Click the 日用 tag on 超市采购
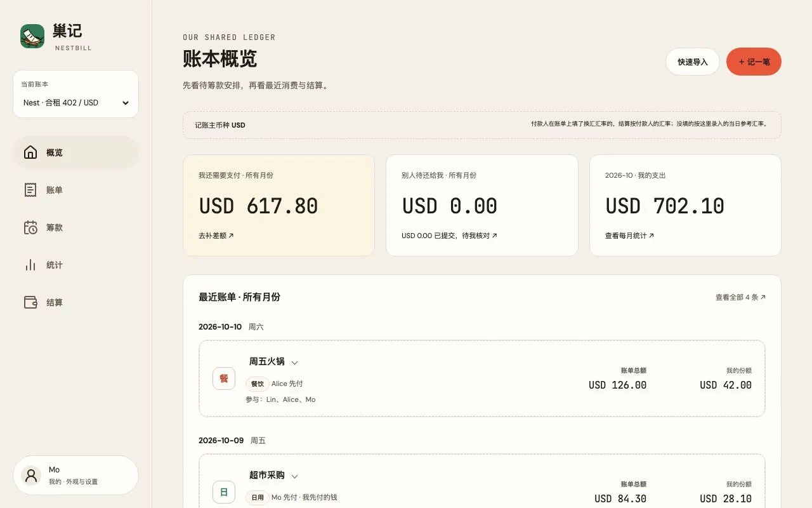 (x=257, y=497)
